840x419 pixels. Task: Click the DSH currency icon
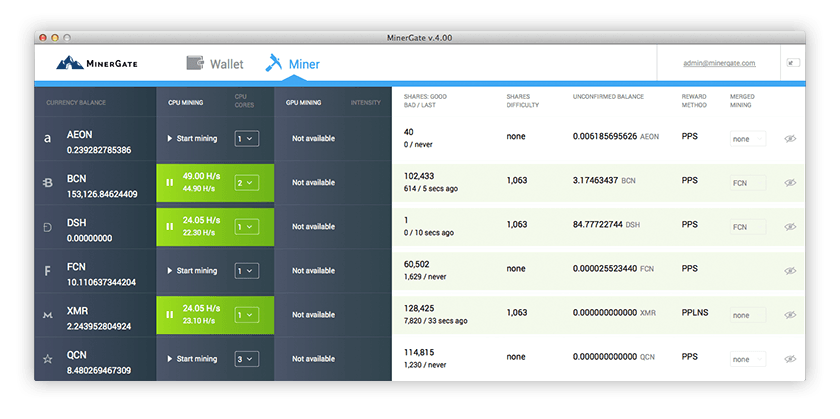[47, 227]
